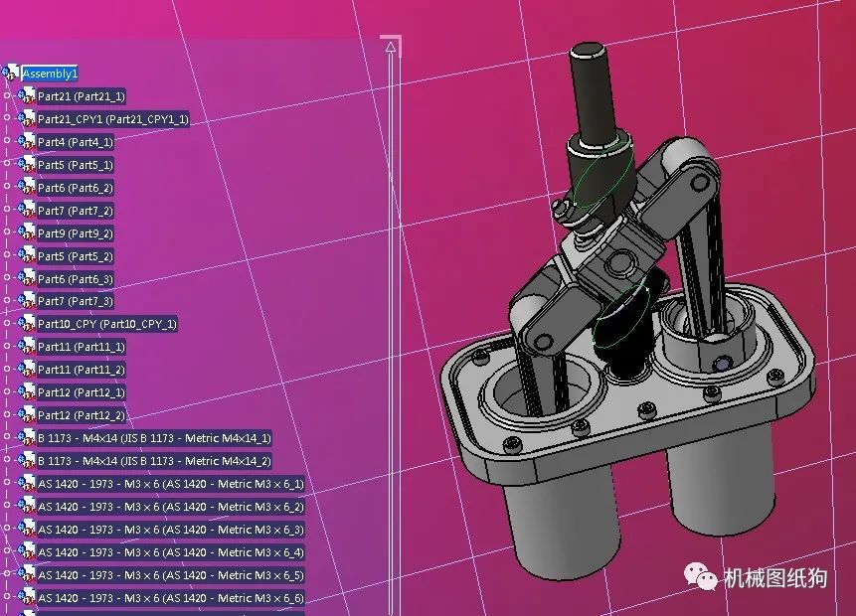Image resolution: width=856 pixels, height=616 pixels.
Task: Click the icon beside Part9 (Part9_2)
Action: point(26,232)
